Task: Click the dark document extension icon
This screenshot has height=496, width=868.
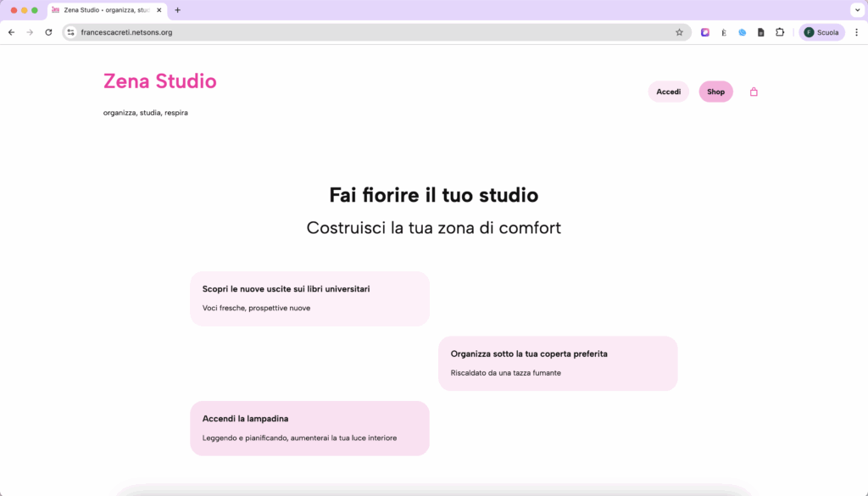Action: click(760, 32)
